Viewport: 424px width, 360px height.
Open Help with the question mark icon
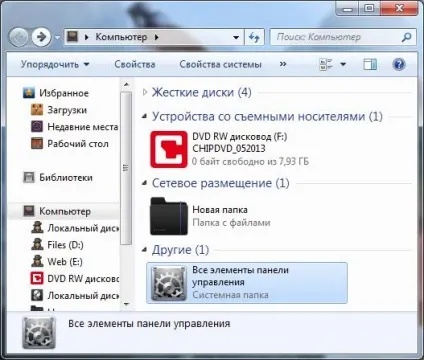(399, 64)
